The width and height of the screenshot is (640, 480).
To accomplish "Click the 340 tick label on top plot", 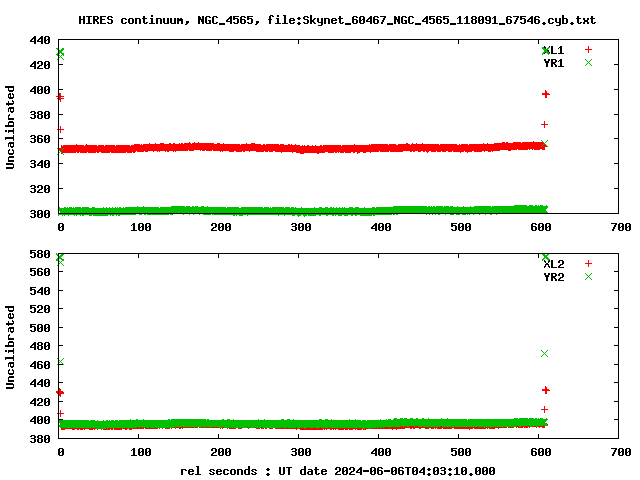I will pyautogui.click(x=40, y=164).
